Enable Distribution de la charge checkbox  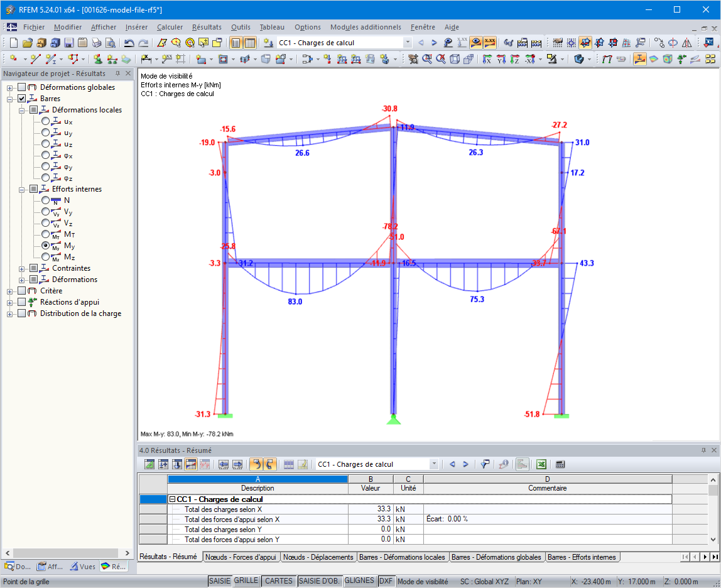click(x=21, y=313)
